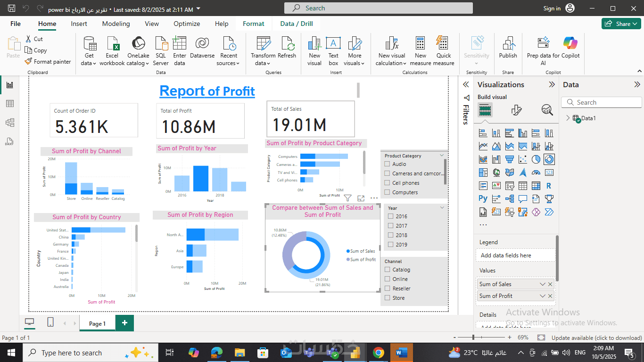Select the Q&A speech bubble visual
The width and height of the screenshot is (644, 362).
(522, 199)
